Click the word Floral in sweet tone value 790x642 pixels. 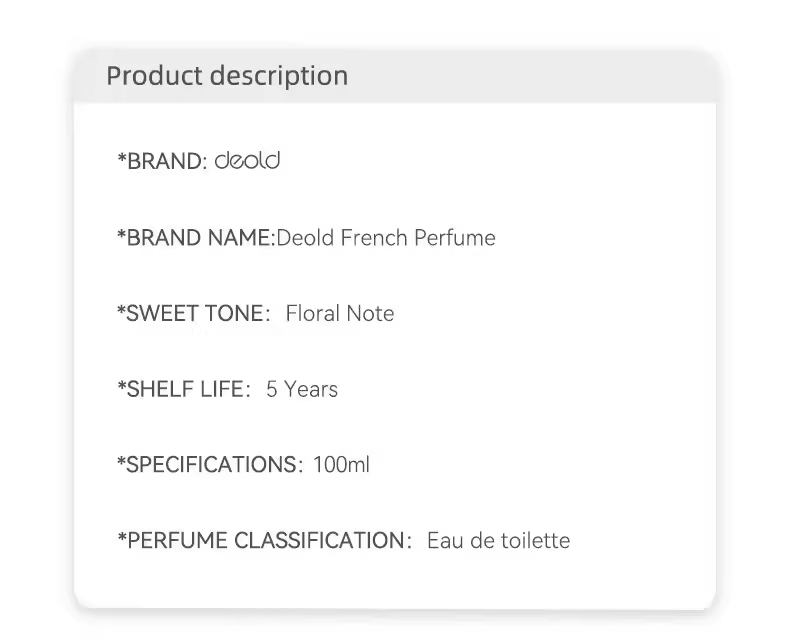tap(311, 314)
